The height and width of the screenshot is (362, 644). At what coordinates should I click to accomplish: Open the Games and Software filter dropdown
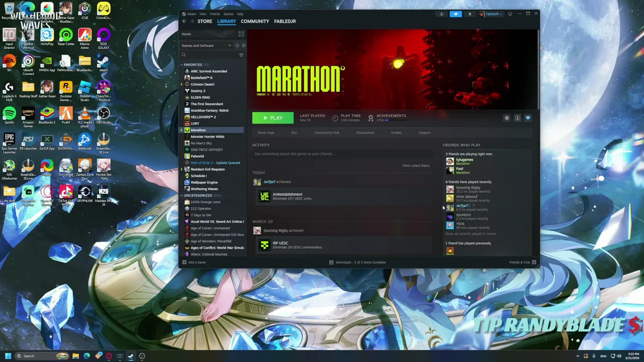[206, 45]
